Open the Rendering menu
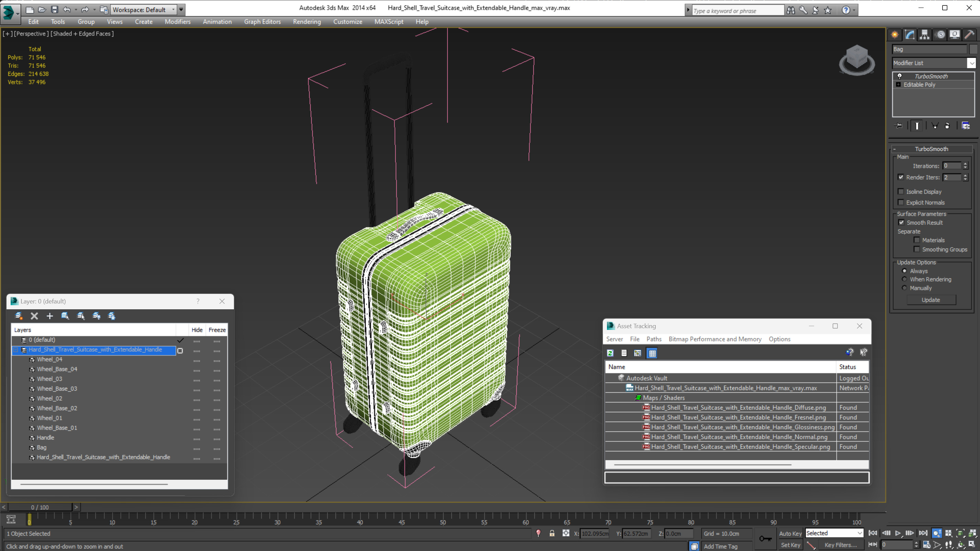Screen dimensions: 980x551 pos(307,22)
